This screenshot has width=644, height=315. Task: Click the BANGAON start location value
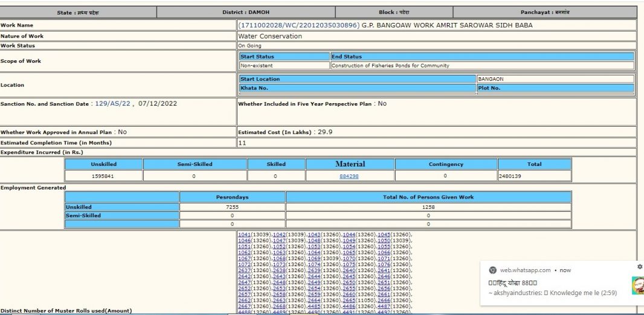coord(491,78)
